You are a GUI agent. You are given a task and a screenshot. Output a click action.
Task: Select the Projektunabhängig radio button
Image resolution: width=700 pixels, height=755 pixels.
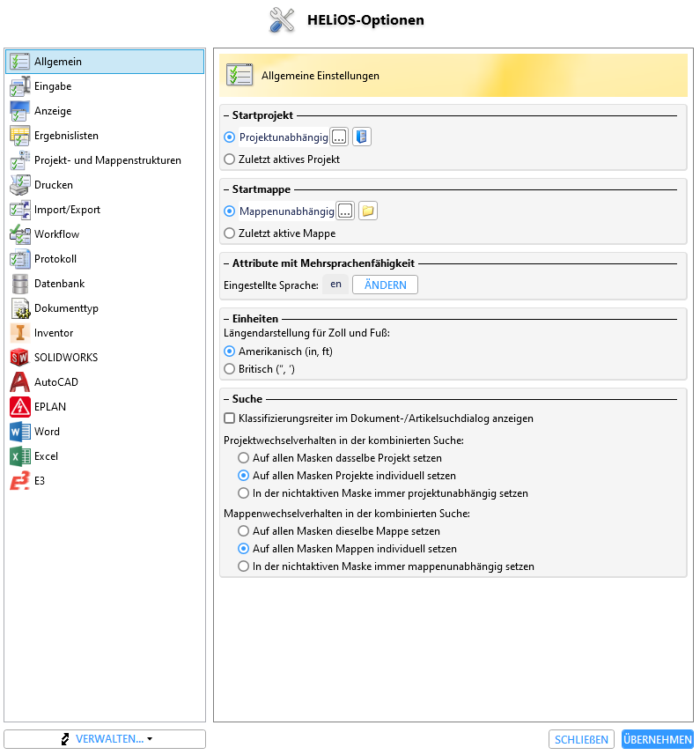point(230,137)
